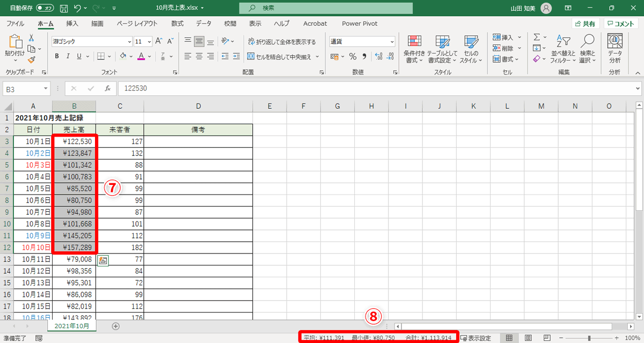Viewport: 644px width, 343px height.
Task: Click the Paste Options icon near C13
Action: (x=103, y=260)
